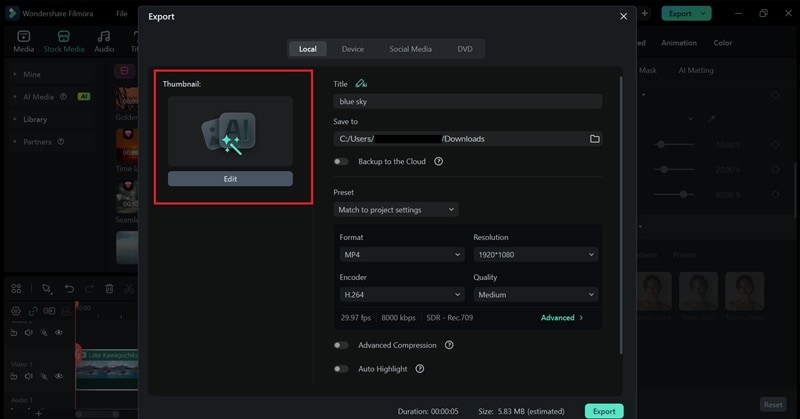Image resolution: width=800 pixels, height=419 pixels.
Task: Click the AI title generator icon beside Title
Action: [x=361, y=83]
